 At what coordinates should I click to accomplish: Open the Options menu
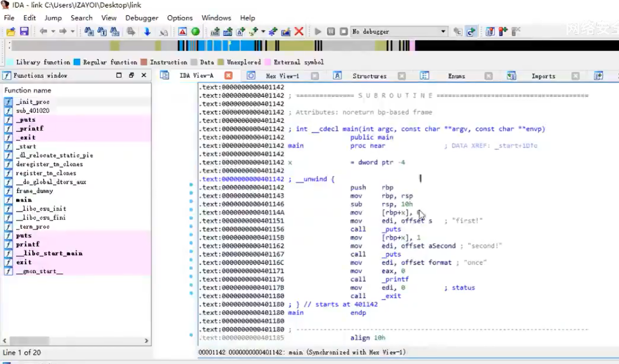tap(180, 18)
